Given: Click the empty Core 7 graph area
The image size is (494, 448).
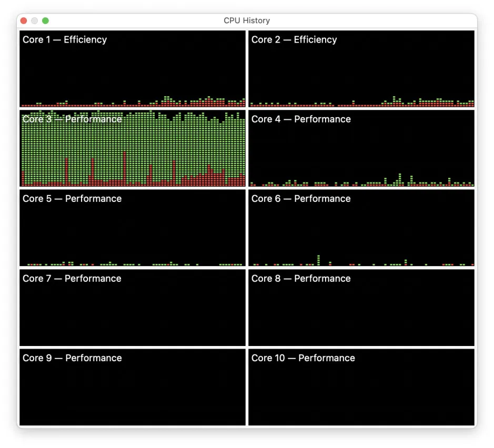Looking at the screenshot, I should pos(133,313).
